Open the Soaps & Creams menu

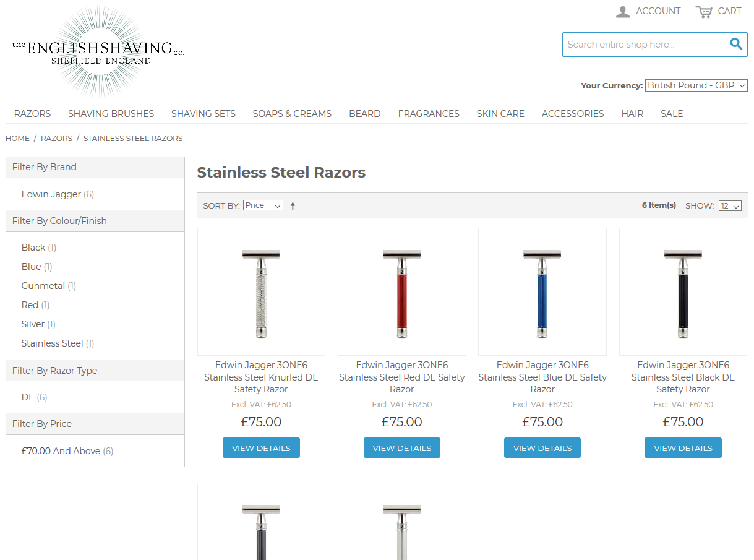coord(292,114)
